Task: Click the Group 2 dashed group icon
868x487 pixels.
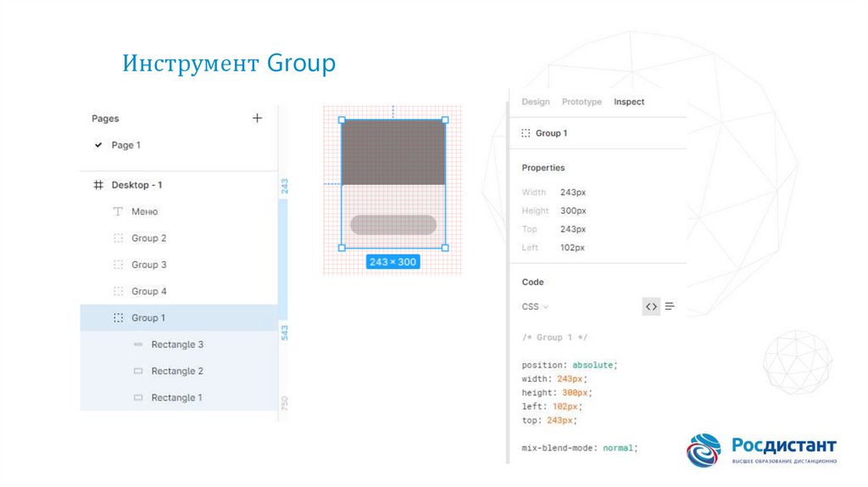Action: [118, 238]
